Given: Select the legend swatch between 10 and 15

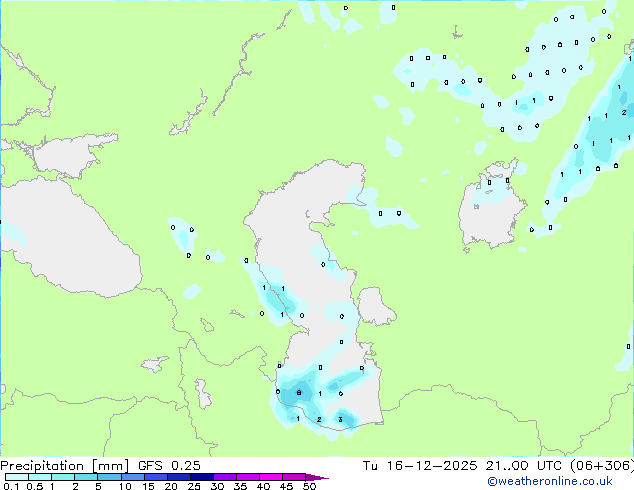Looking at the screenshot, I should 132,477.
